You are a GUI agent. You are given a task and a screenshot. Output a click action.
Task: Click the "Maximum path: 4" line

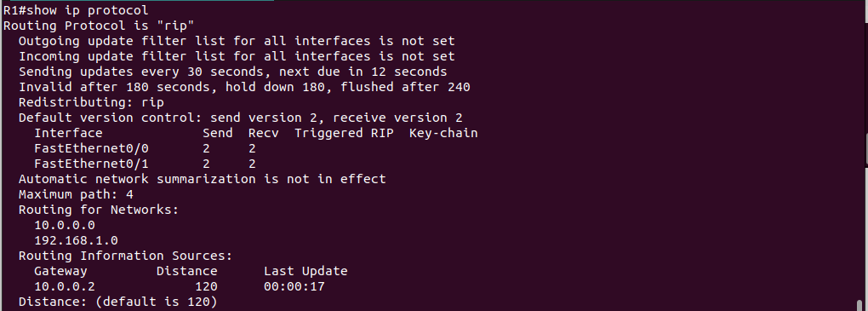76,194
